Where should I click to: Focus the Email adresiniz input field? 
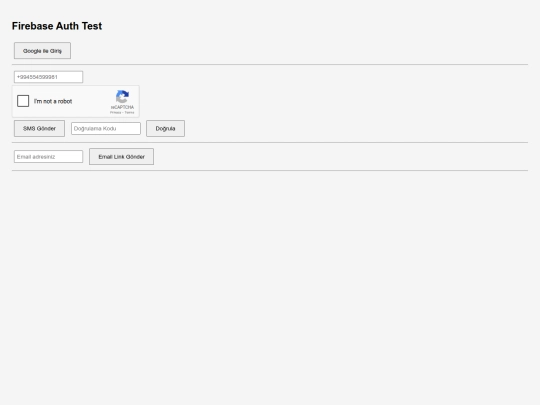pyautogui.click(x=49, y=156)
